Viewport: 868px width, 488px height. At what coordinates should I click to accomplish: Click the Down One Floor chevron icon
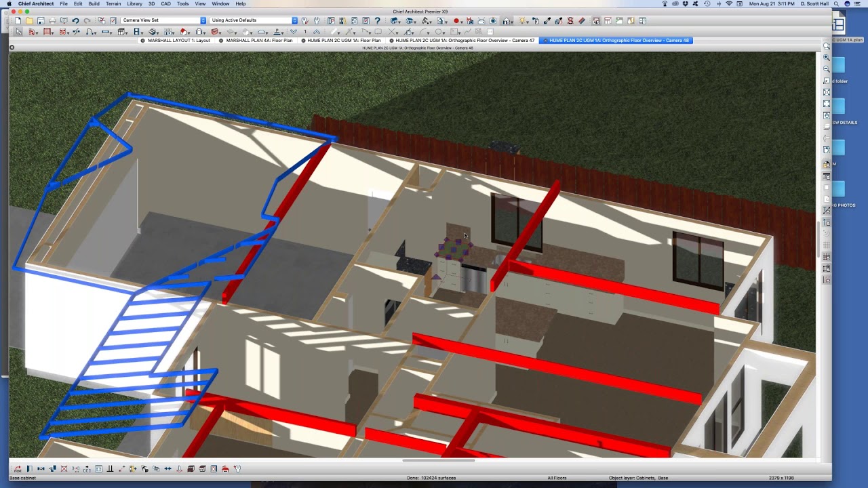(294, 32)
